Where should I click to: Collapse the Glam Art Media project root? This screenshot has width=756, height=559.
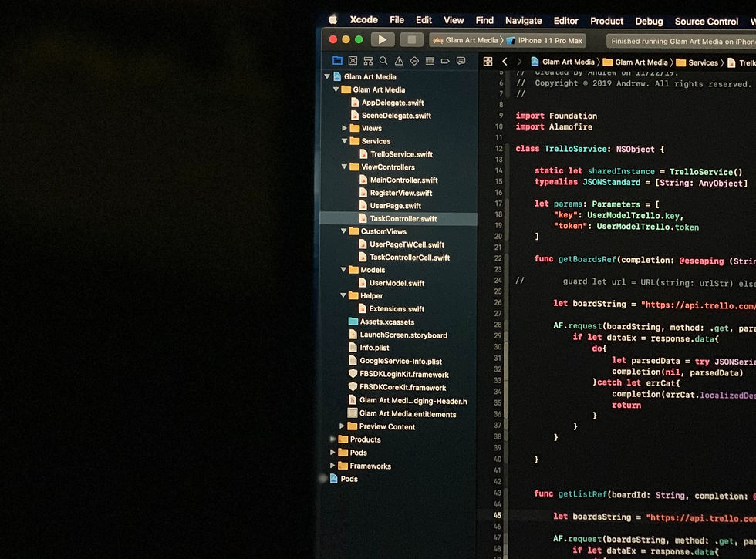click(327, 76)
